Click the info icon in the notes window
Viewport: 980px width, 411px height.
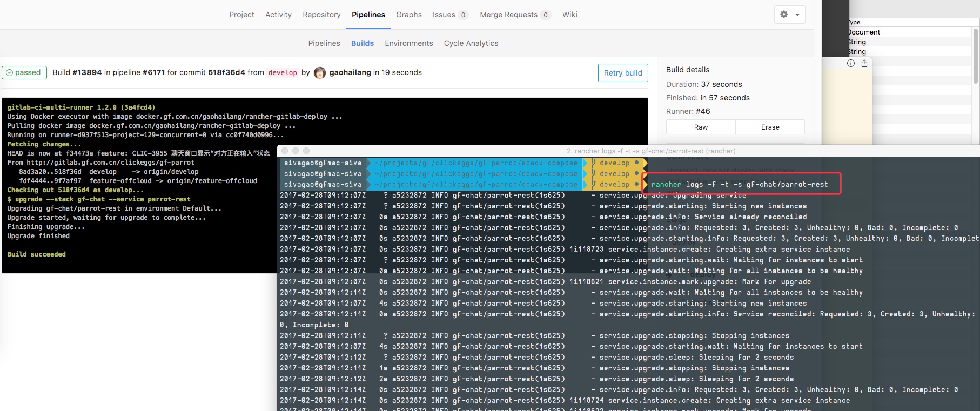pos(851,63)
